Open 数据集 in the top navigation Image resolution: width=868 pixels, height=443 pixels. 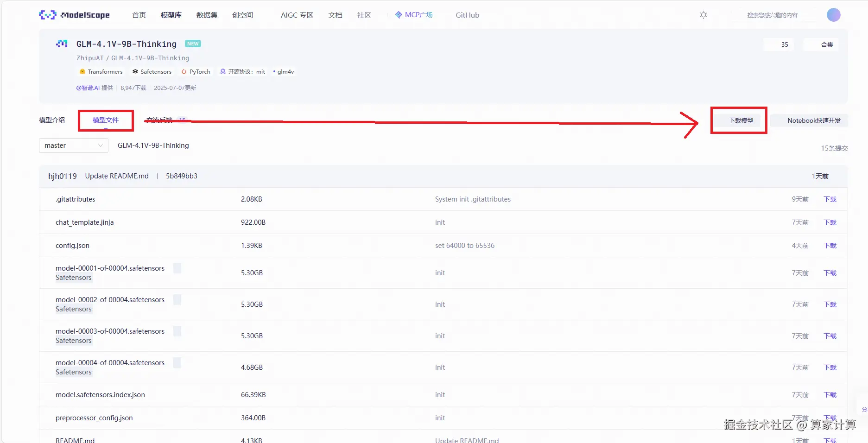207,15
